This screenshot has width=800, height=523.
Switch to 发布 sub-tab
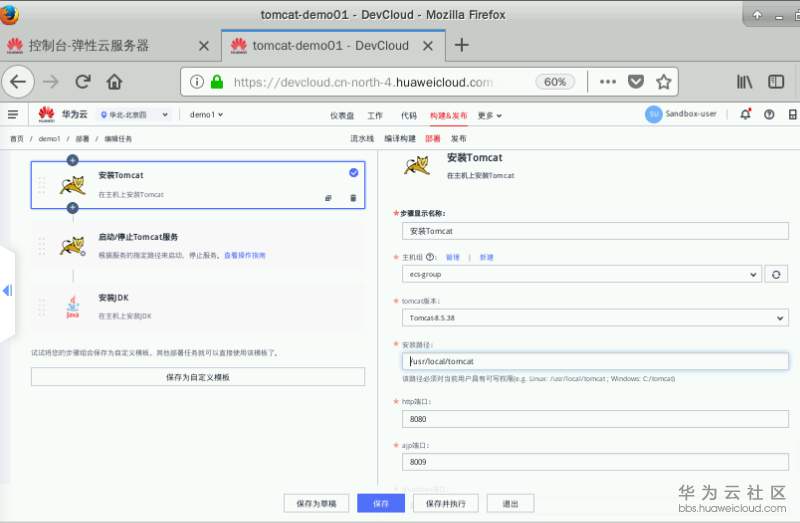pyautogui.click(x=459, y=139)
